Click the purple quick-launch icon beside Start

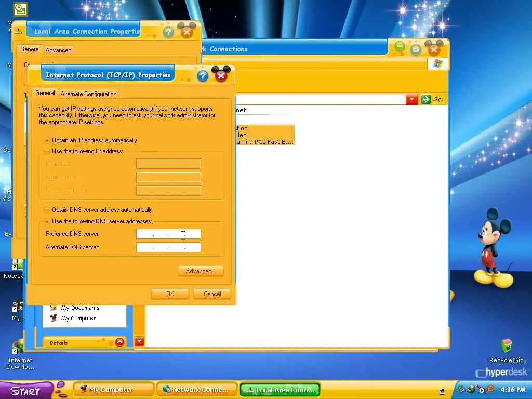61,389
